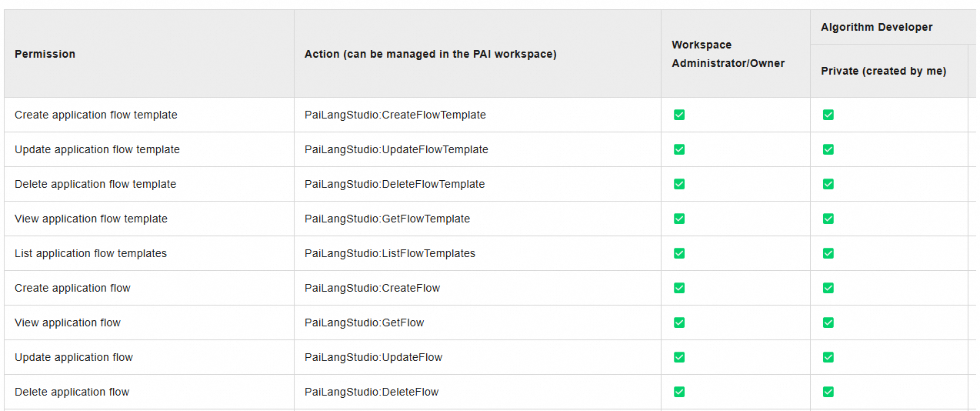Click the Workspace Administrator checkmark for UpdateFlow row

[x=679, y=357]
